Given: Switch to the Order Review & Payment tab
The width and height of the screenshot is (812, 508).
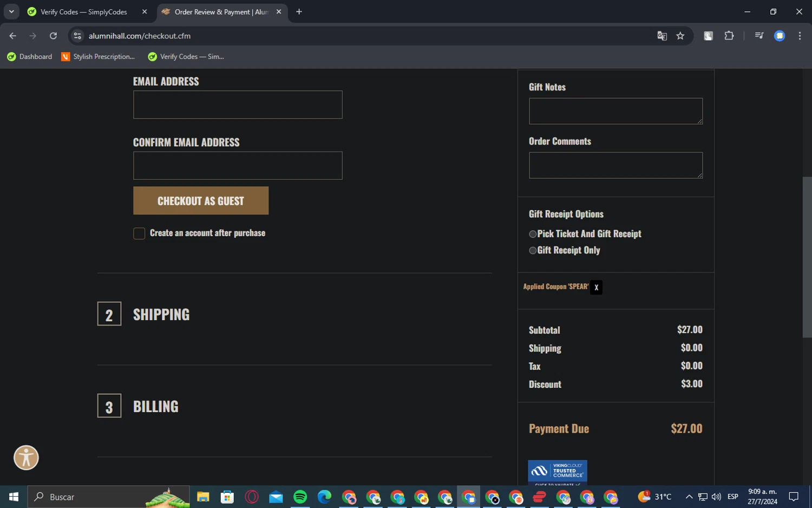Looking at the screenshot, I should (221, 11).
